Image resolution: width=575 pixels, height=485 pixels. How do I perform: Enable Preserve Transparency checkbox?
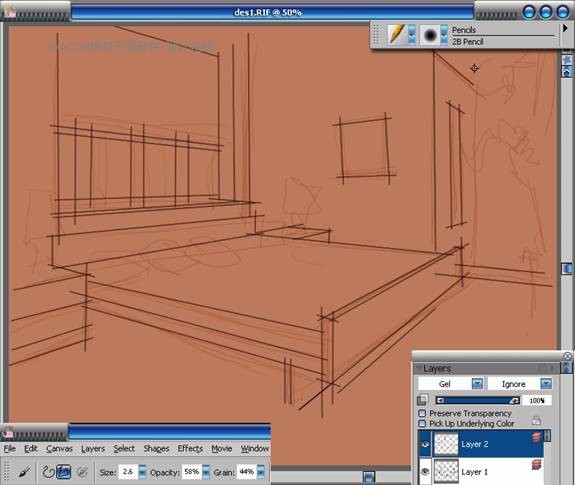coord(422,414)
